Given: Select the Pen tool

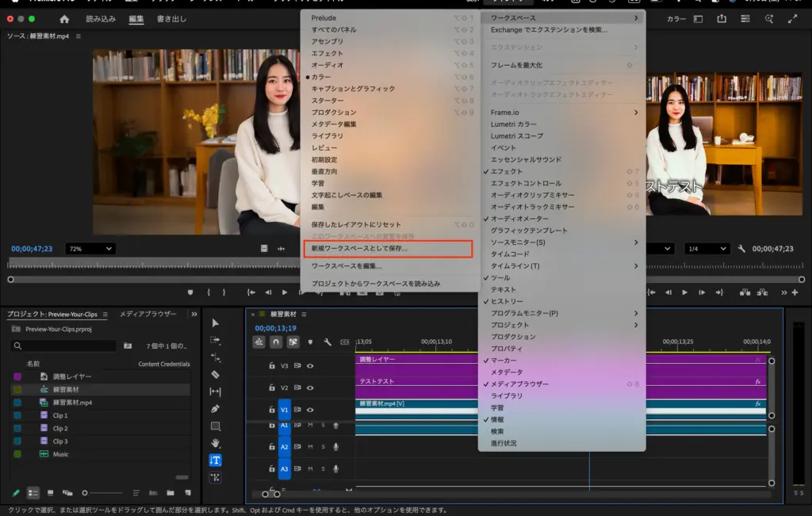Looking at the screenshot, I should 215,409.
